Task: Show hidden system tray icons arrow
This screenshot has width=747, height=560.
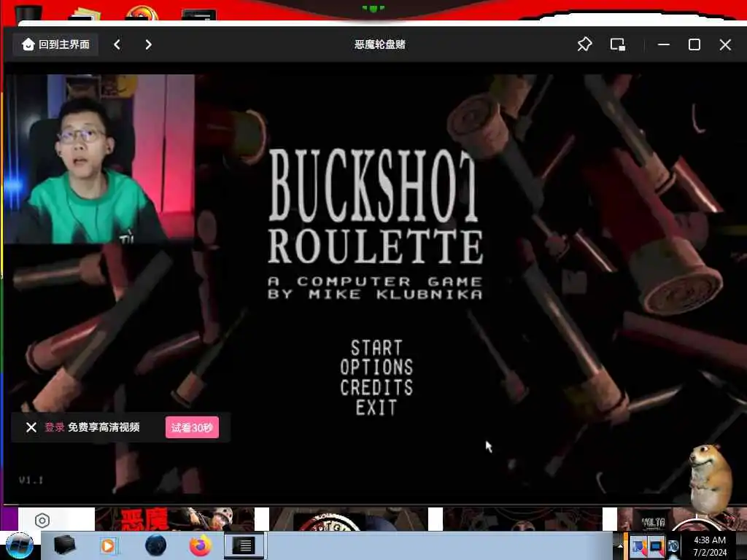Action: pyautogui.click(x=620, y=546)
